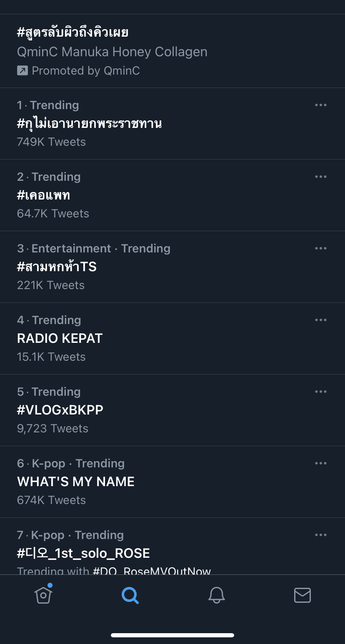Open the #กุไม่เอานายกพระราชทาน trend

[x=89, y=123]
